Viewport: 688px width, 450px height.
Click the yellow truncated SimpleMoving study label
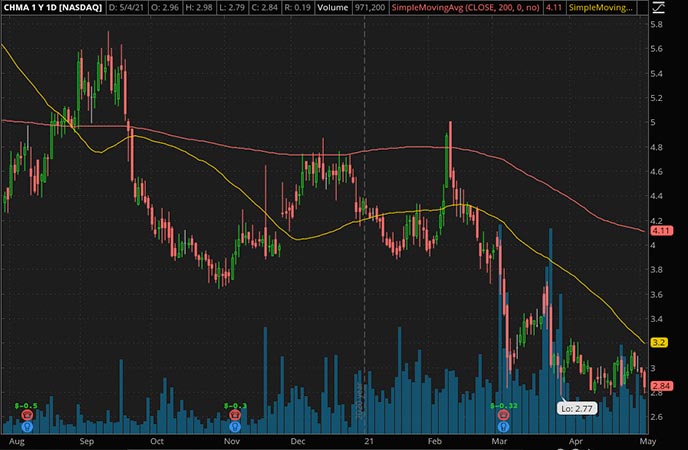click(603, 8)
